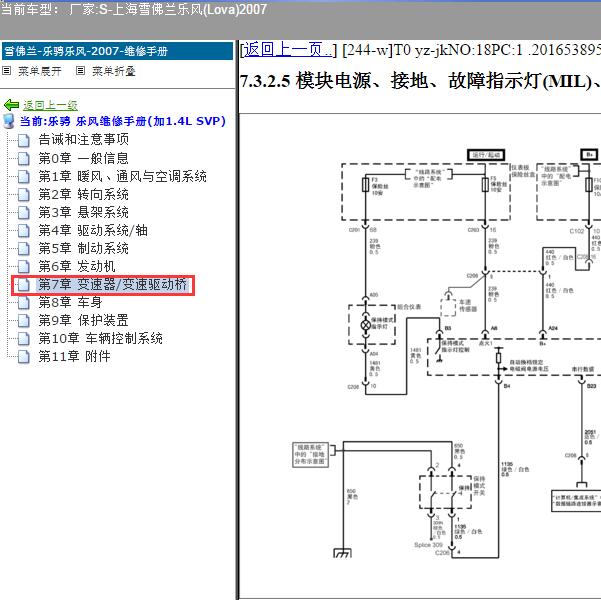
Task: Open 第3章 悬架系统
Action: [x=83, y=212]
